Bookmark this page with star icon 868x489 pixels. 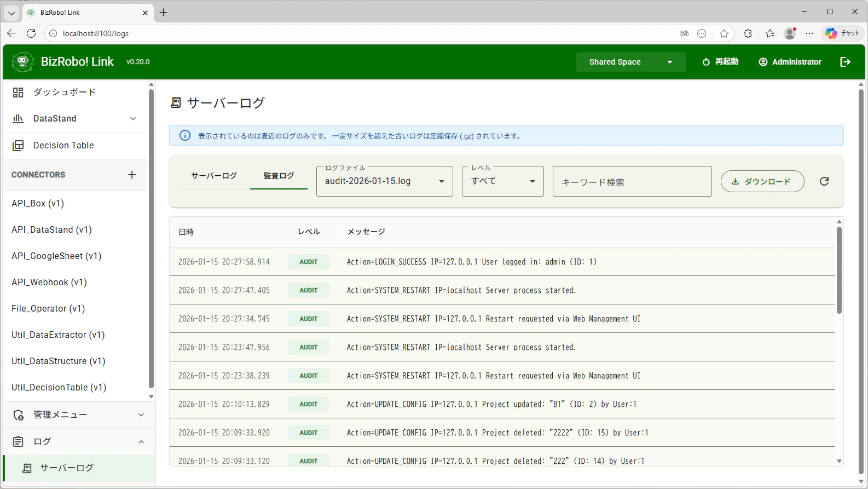(724, 33)
